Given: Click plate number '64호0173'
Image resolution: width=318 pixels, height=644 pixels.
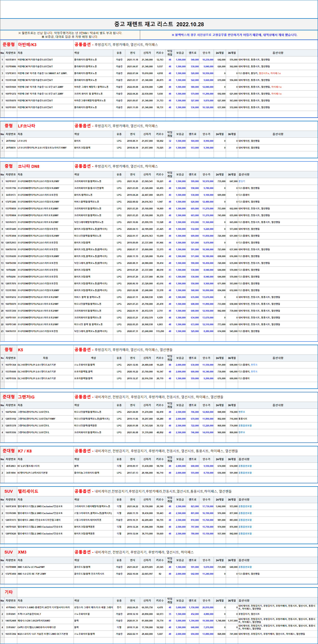Looking at the screenshot, I should [x=11, y=195].
